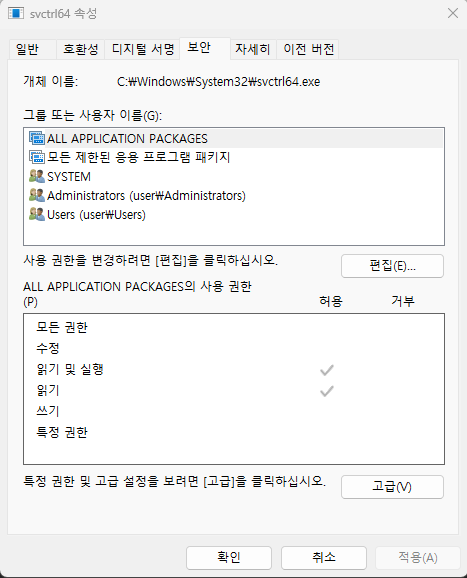This screenshot has width=467, height=578.
Task: Select 모든 제한된 응용 프로그램 패키지 entry
Action: click(234, 157)
